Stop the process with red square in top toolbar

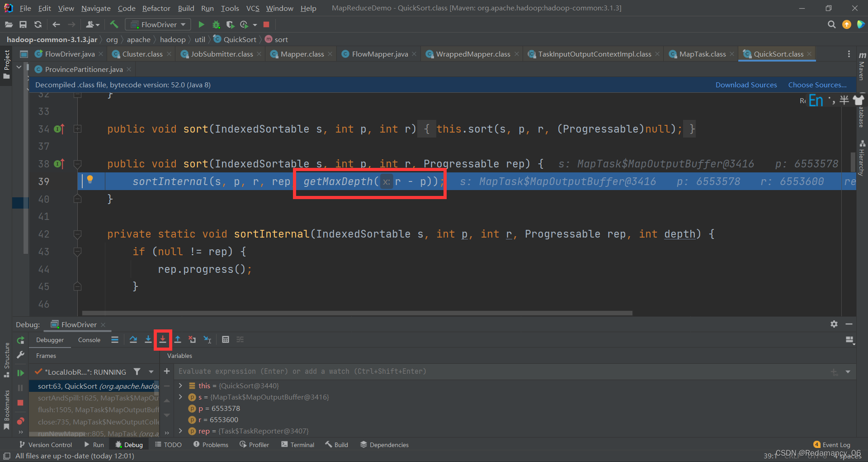point(266,24)
